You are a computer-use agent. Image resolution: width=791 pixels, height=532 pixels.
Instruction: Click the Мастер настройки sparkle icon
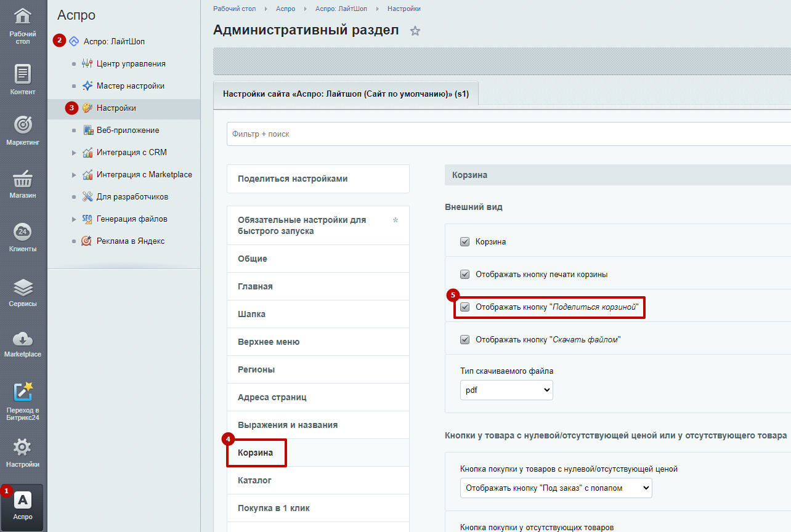[x=87, y=86]
